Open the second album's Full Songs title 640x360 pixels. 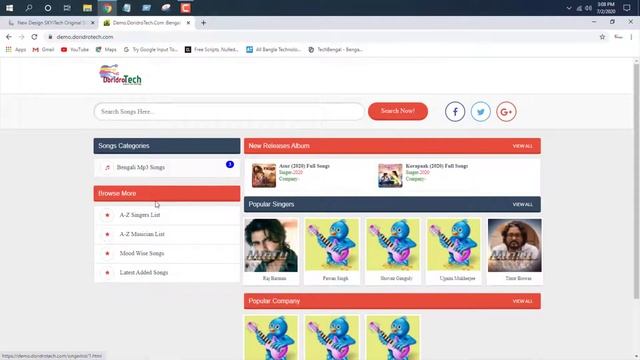pyautogui.click(x=437, y=166)
